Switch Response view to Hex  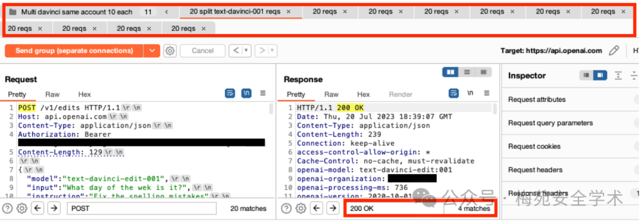364,94
